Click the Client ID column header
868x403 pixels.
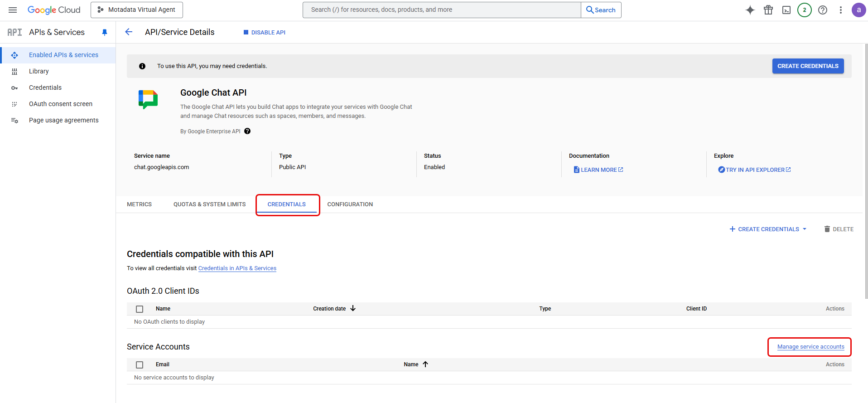tap(696, 309)
